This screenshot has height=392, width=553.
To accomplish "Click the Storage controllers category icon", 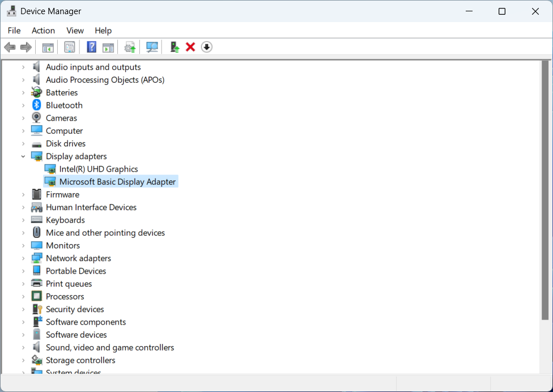I will click(37, 360).
